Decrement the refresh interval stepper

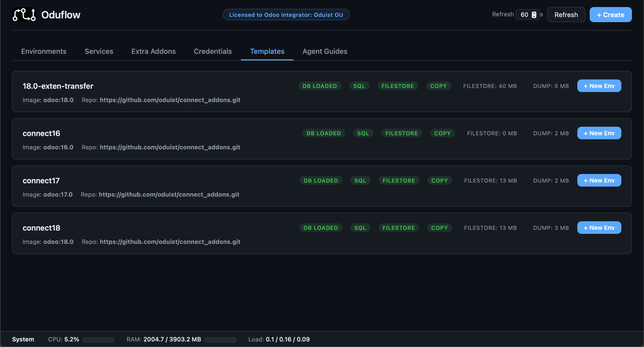(534, 16)
